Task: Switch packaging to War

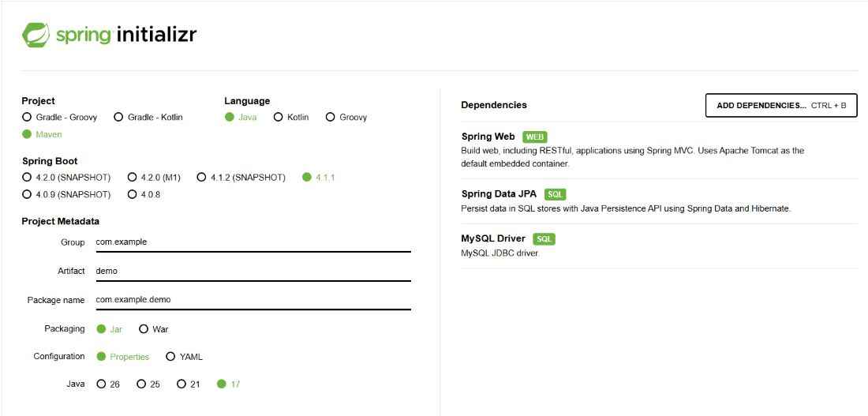Action: pos(154,329)
